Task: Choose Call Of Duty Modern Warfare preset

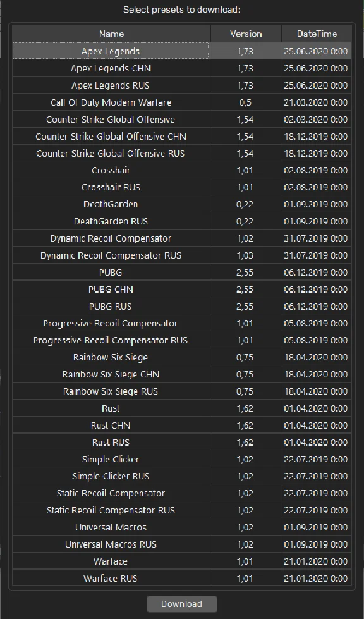Action: (182, 102)
